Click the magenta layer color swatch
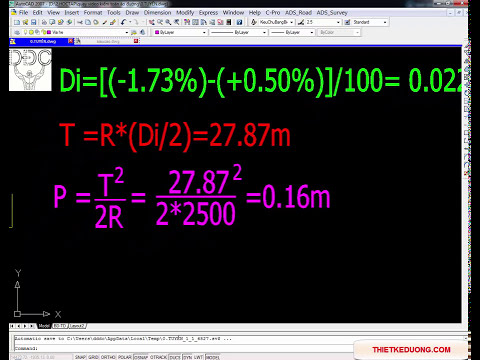Viewport: 480px width, 360px height. coord(49,32)
